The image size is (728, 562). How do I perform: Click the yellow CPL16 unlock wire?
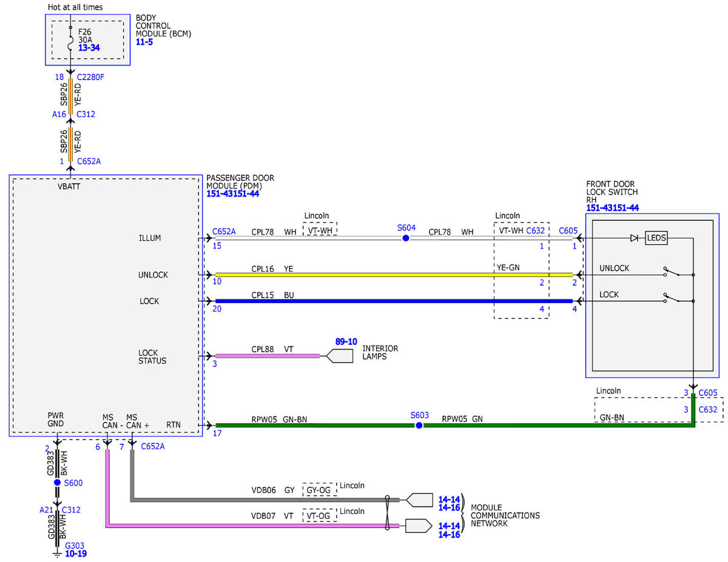click(394, 275)
